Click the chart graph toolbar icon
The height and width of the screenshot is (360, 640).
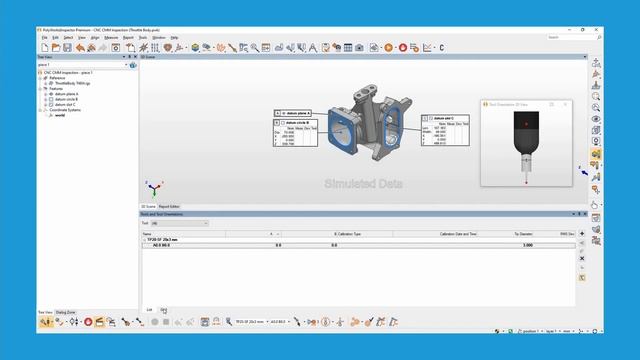tap(427, 48)
